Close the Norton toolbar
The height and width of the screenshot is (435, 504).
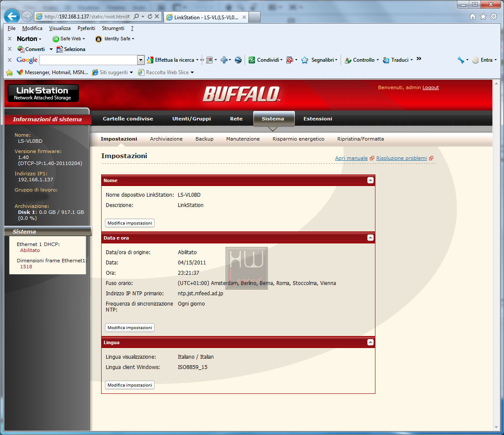pos(9,39)
